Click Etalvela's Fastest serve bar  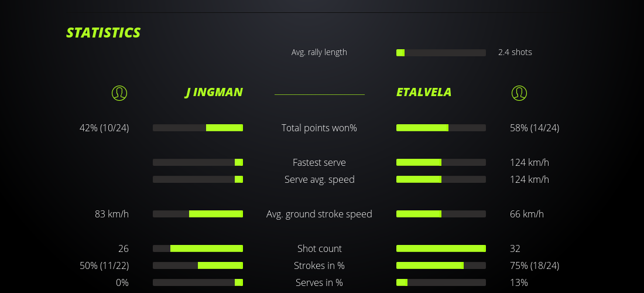[x=441, y=162]
